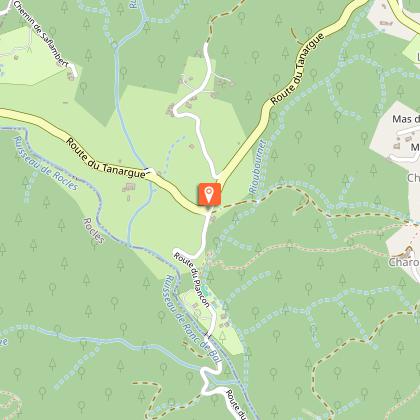Select the Chemin de Saflambert road label
Viewport: 420px width, 420px height.
click(41, 34)
